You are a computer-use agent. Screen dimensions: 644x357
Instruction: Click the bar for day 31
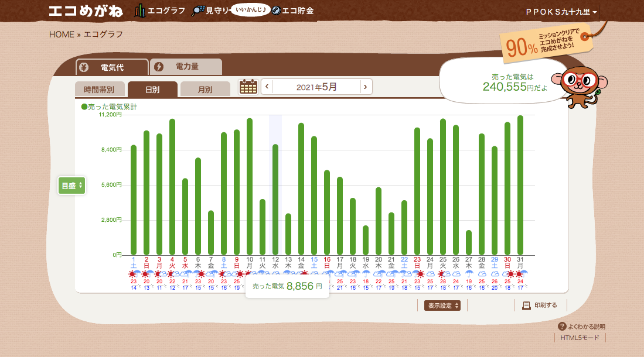520,185
